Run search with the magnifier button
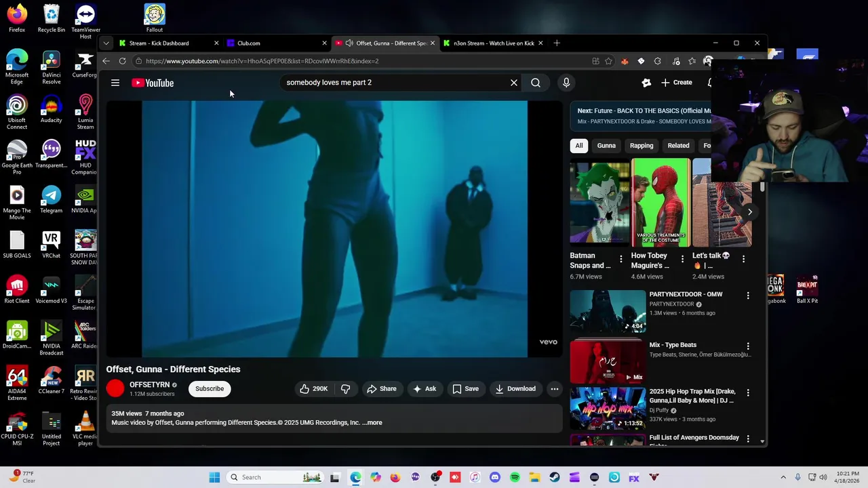Viewport: 868px width, 488px height. [x=536, y=83]
